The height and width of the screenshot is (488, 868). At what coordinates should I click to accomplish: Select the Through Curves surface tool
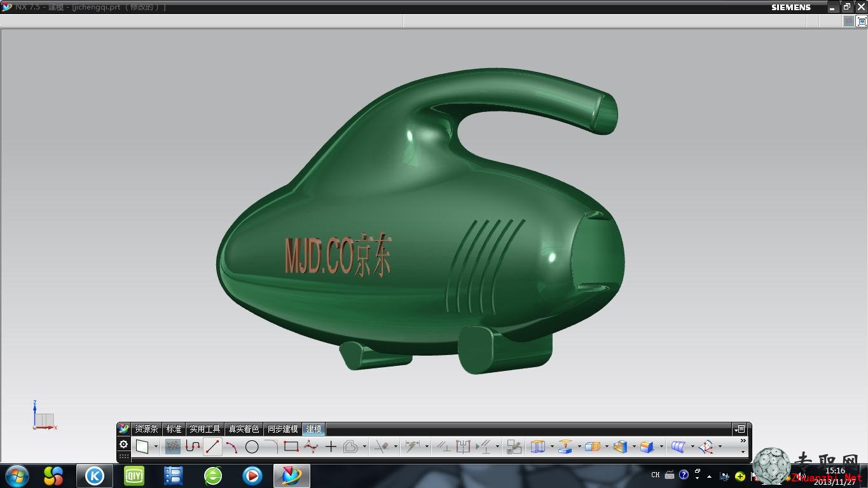679,447
